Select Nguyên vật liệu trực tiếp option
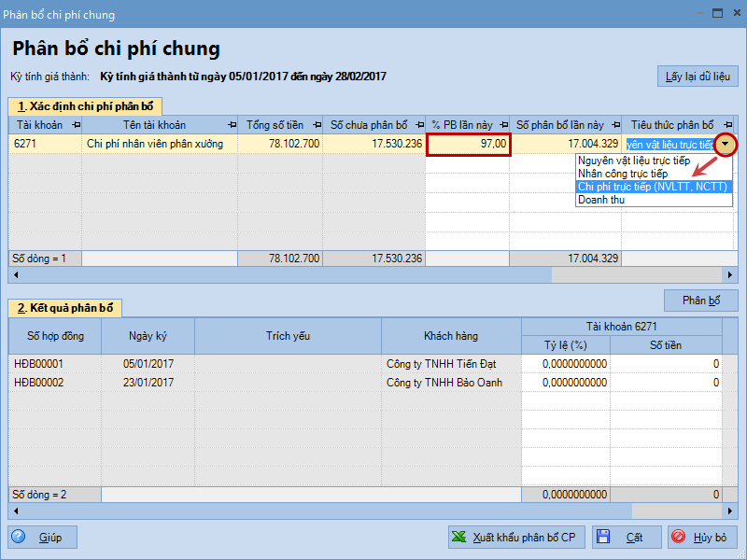Image resolution: width=747 pixels, height=560 pixels. (633, 161)
